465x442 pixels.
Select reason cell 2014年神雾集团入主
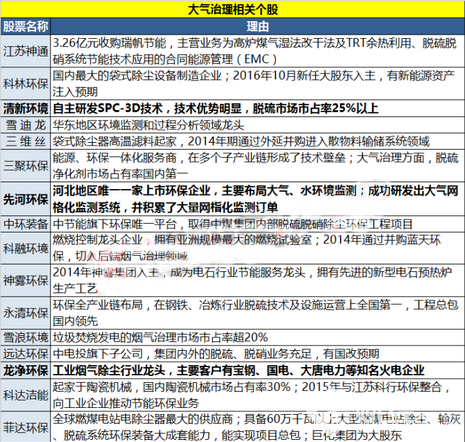click(x=258, y=280)
